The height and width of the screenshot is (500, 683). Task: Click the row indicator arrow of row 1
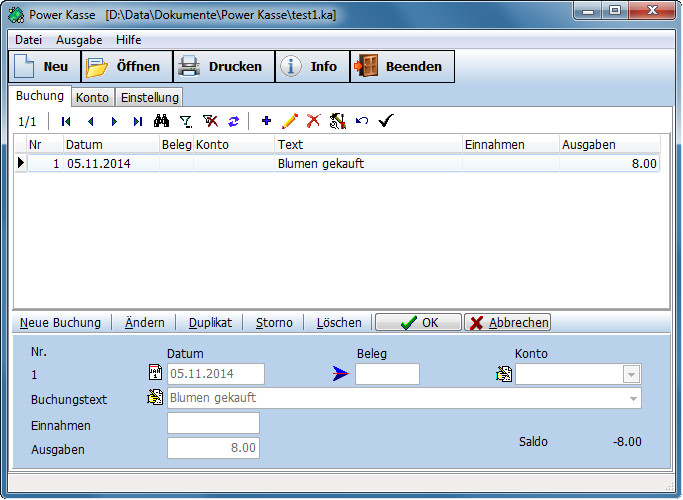pos(20,163)
